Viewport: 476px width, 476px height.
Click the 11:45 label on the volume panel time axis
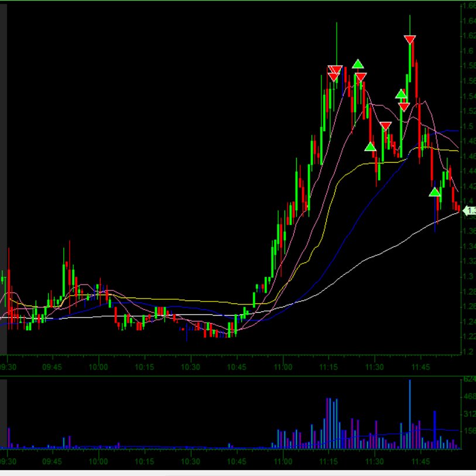420,462
